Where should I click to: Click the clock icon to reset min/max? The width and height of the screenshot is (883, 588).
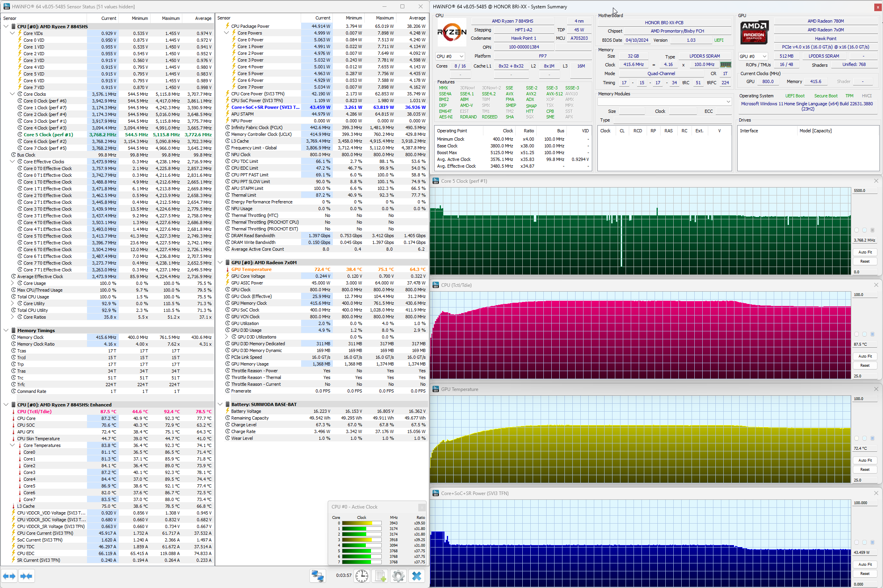361,576
